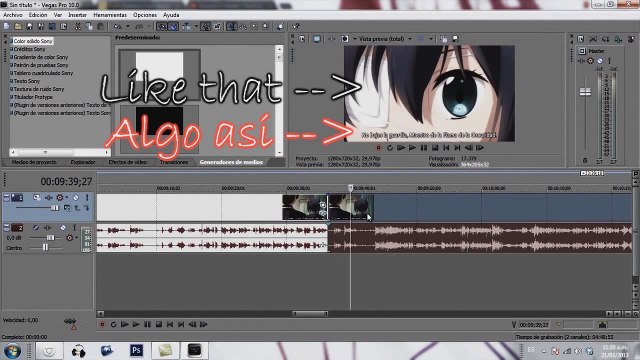640x360 pixels.
Task: Select 'Titulador Protype' generator
Action: coord(33,97)
